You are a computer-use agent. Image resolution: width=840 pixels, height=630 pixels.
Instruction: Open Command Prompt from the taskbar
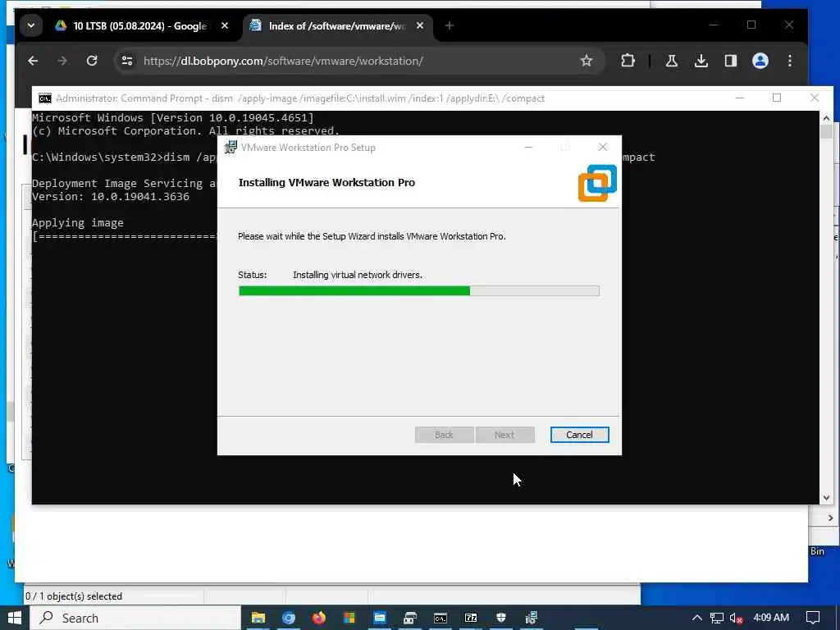pyautogui.click(x=441, y=618)
